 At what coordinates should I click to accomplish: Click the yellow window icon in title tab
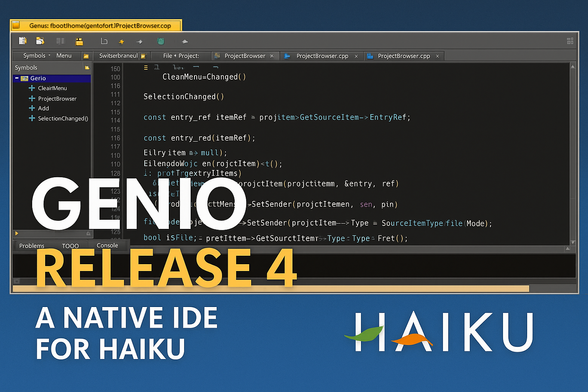16,25
